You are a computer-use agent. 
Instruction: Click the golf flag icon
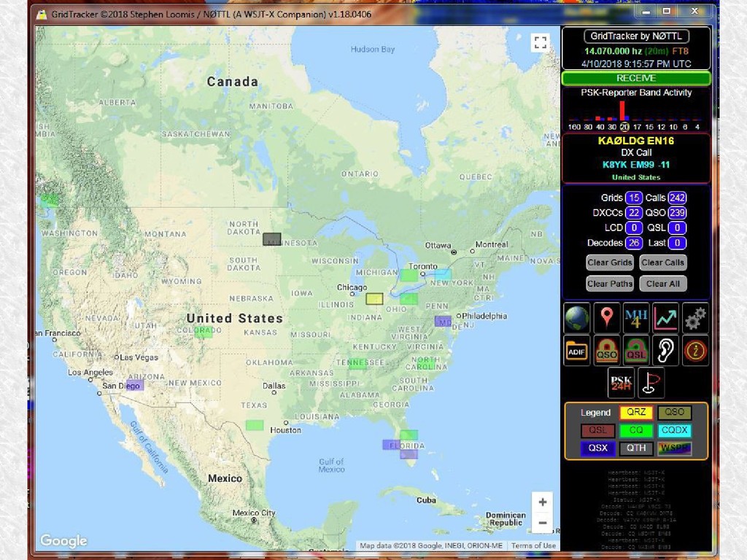click(651, 383)
